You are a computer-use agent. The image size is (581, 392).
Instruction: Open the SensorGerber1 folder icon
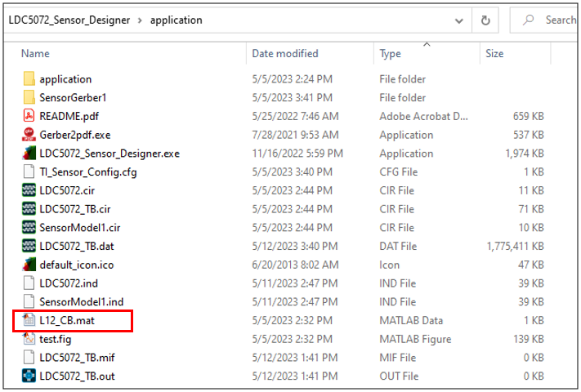click(x=29, y=98)
